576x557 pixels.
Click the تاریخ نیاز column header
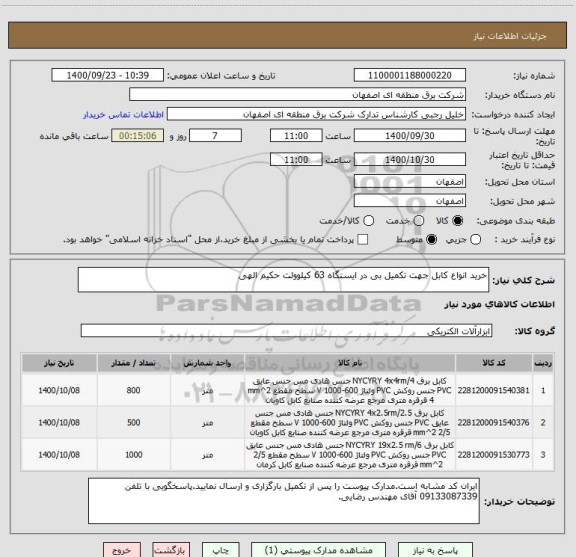click(x=59, y=363)
